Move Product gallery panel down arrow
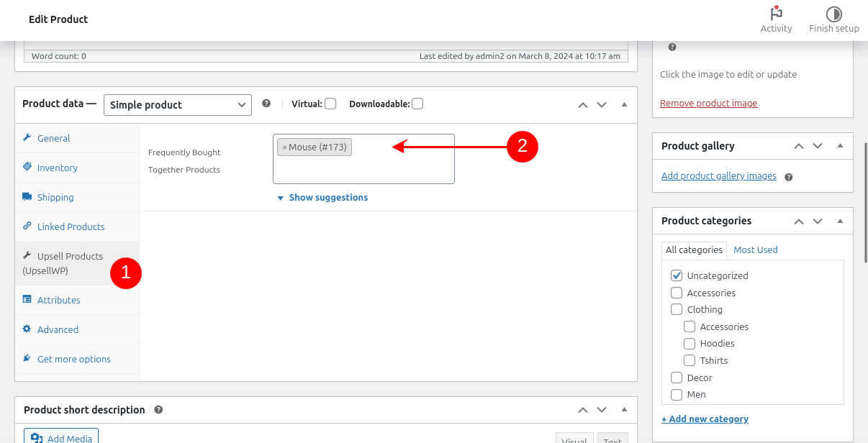The image size is (868, 443). (x=818, y=146)
